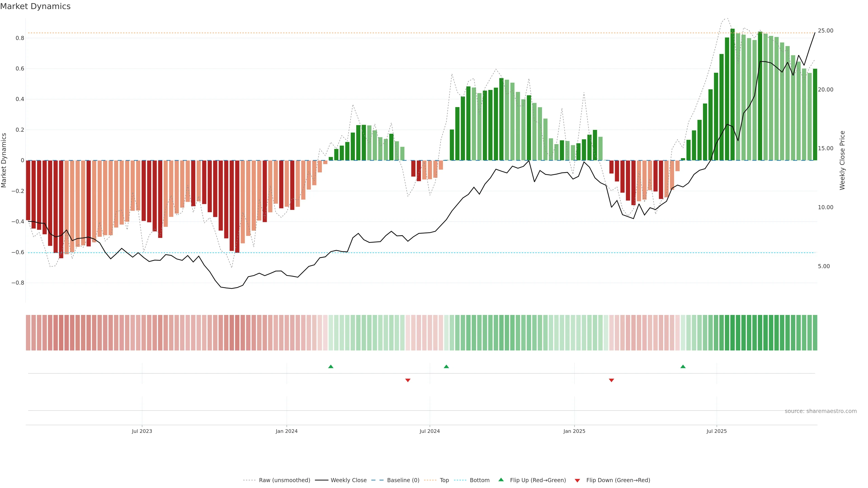Viewport: 868px width, 488px height.
Task: Click the red triangle in Flip Down legend
Action: click(577, 480)
